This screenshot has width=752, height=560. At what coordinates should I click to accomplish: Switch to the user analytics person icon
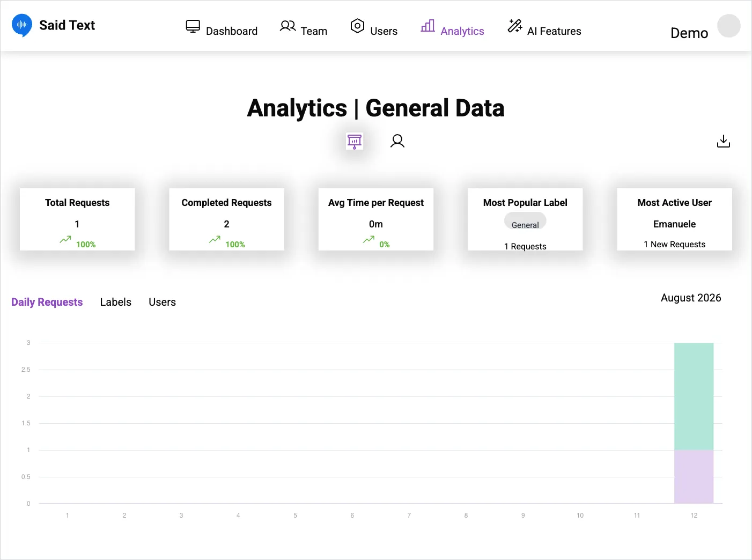pos(397,141)
